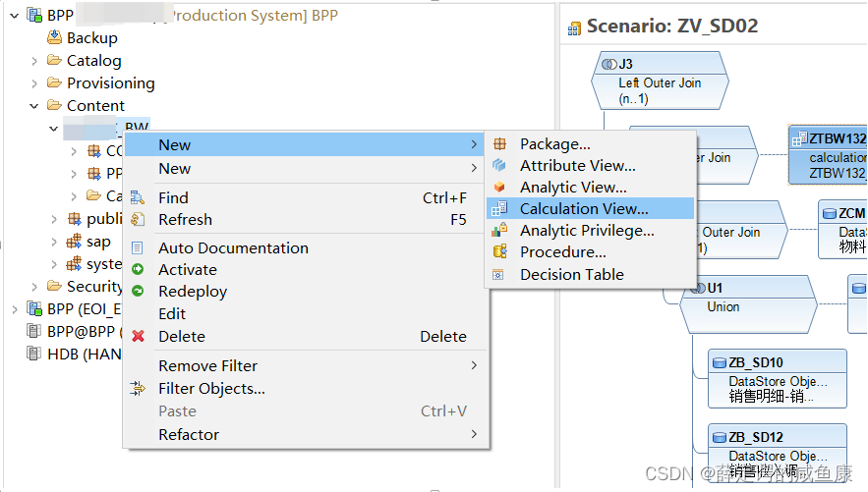Screen dimensions: 868x492
Task: Click the Analytic Privilege lock icon
Action: coord(499,231)
